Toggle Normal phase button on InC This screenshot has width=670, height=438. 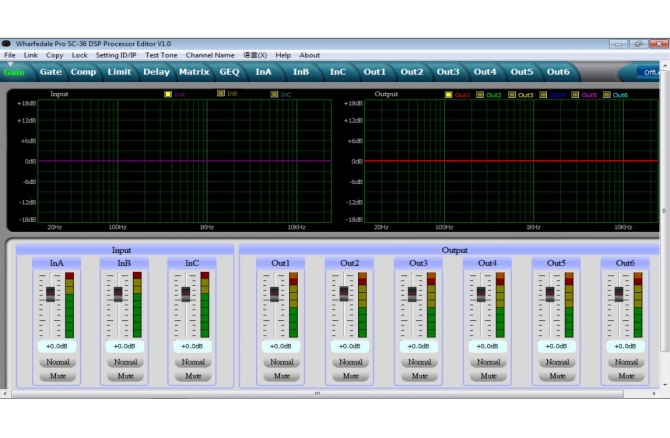tap(193, 362)
